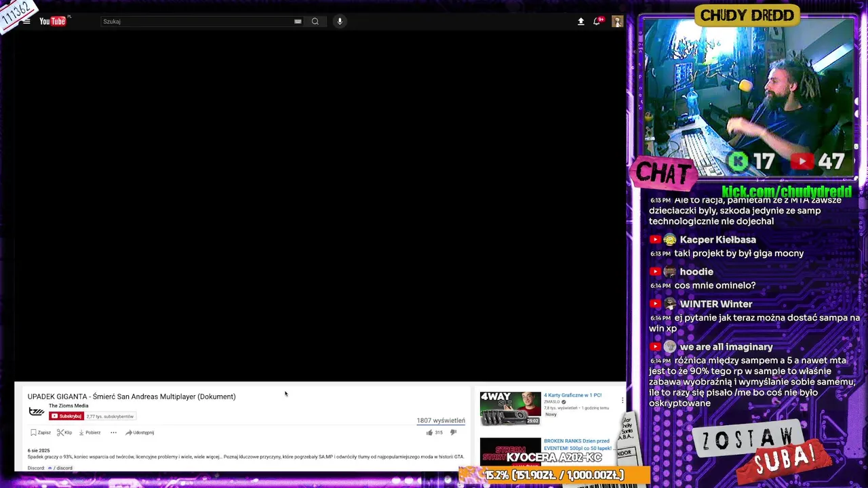868x488 pixels.
Task: Click chat username WINTER Winter
Action: click(715, 304)
